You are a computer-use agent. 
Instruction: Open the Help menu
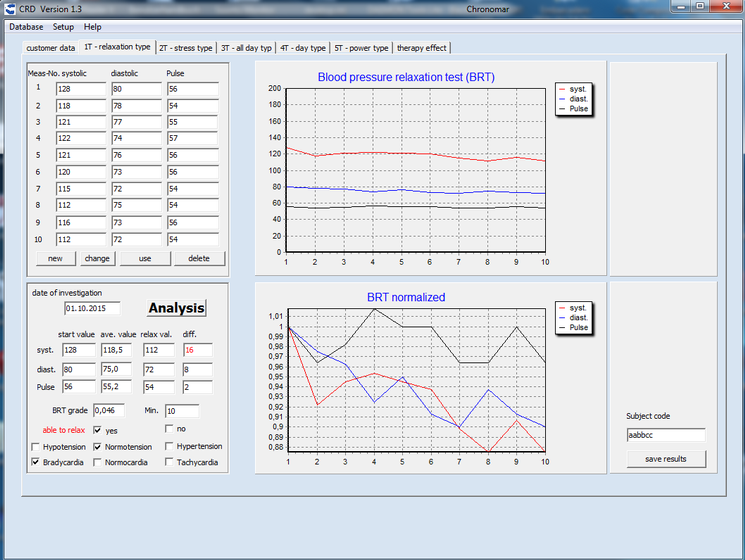(x=93, y=27)
